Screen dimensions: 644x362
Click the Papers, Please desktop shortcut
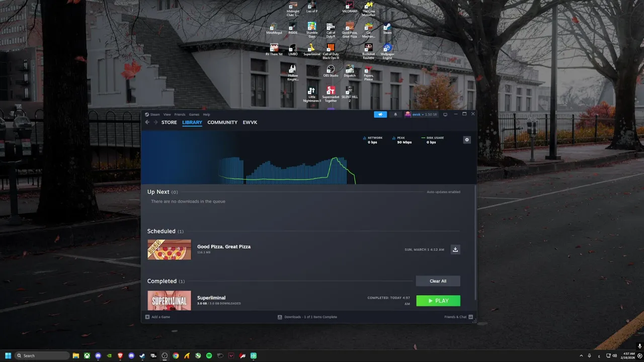click(x=369, y=73)
